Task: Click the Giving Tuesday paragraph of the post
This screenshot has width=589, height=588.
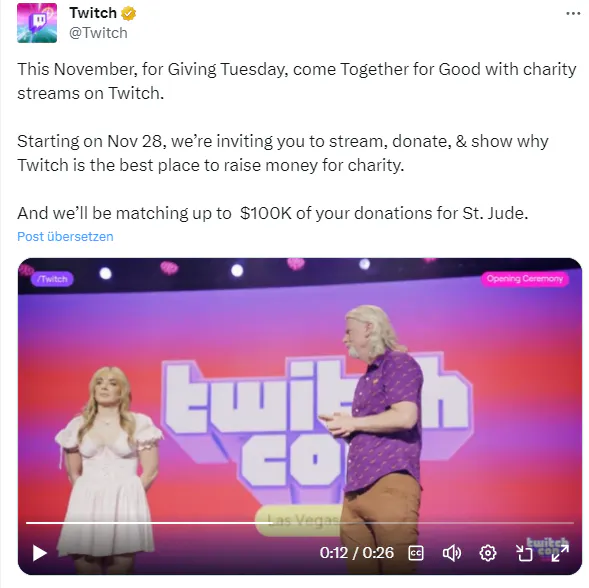Action: point(297,81)
